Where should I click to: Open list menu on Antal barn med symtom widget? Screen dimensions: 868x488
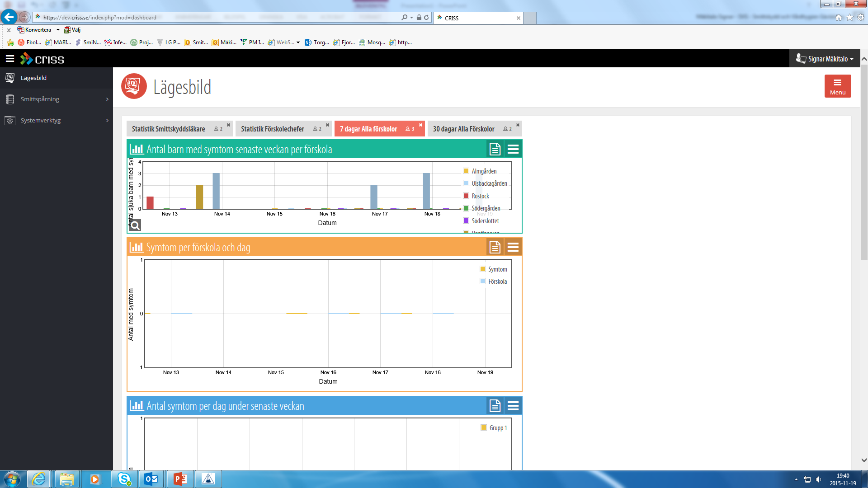click(x=513, y=149)
